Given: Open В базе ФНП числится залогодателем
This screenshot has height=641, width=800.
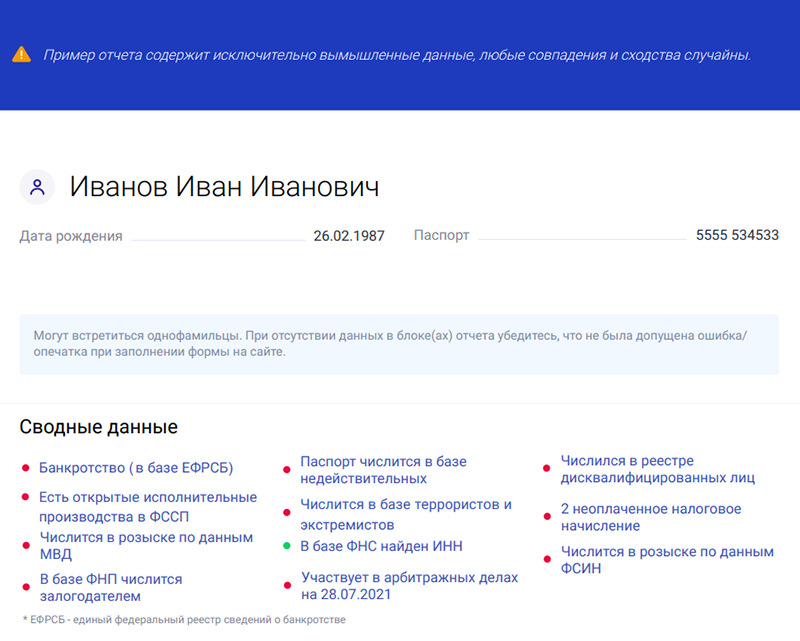Looking at the screenshot, I should click(111, 587).
